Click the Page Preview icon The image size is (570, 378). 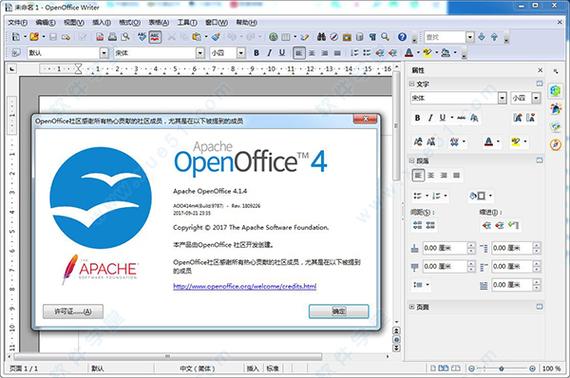click(125, 37)
